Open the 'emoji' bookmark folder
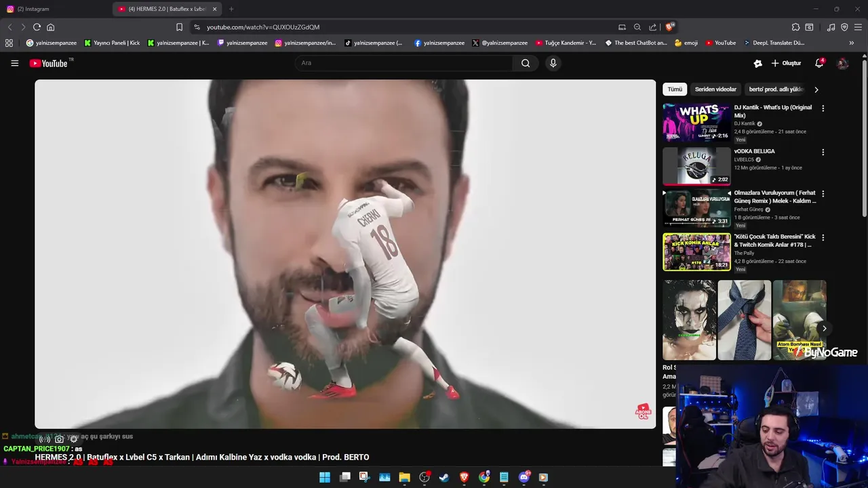This screenshot has height=488, width=868. (x=686, y=43)
